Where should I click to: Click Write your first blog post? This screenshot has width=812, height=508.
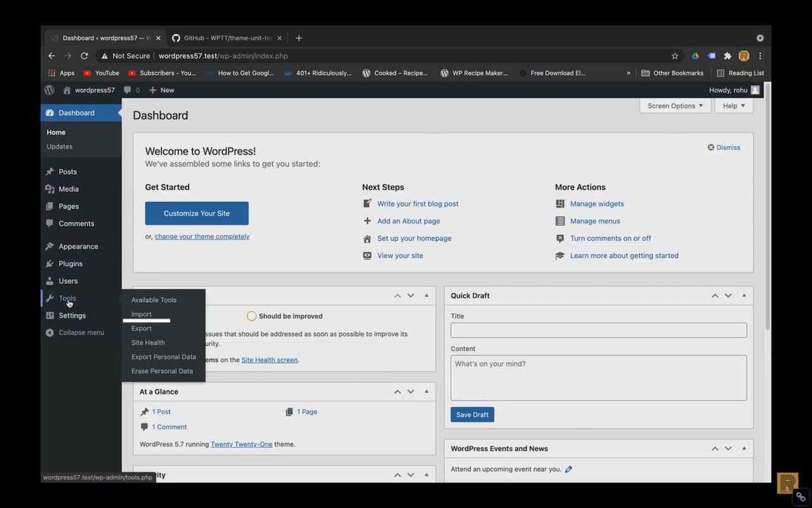pos(417,204)
